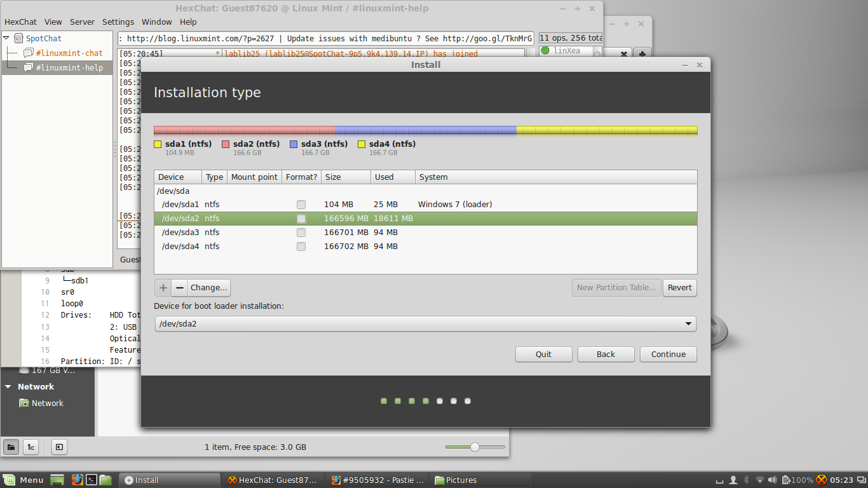Click the plus button to add a partition
This screenshot has height=488, width=868.
click(x=163, y=288)
